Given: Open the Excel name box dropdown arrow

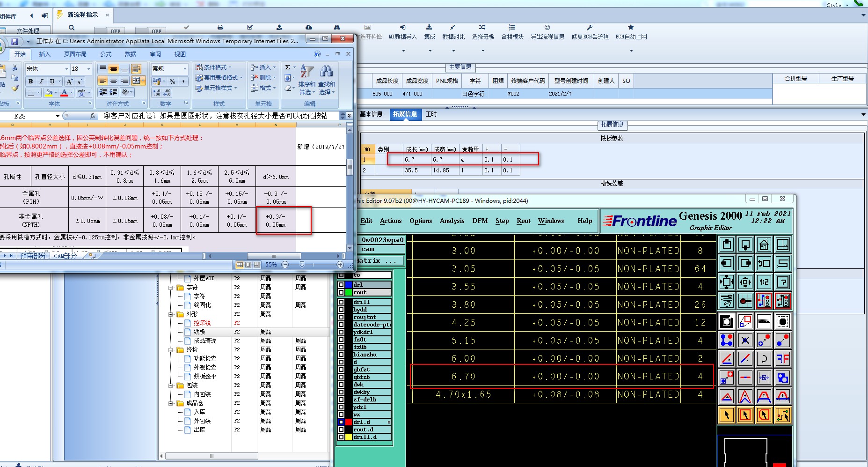Looking at the screenshot, I should point(58,116).
